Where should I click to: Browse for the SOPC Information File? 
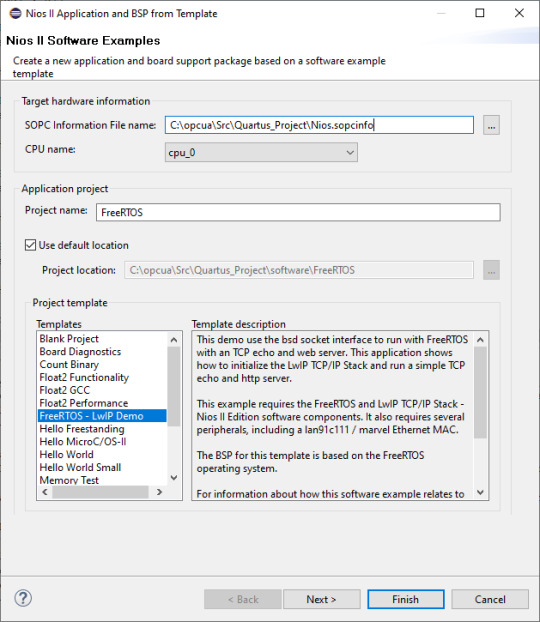pyautogui.click(x=491, y=125)
